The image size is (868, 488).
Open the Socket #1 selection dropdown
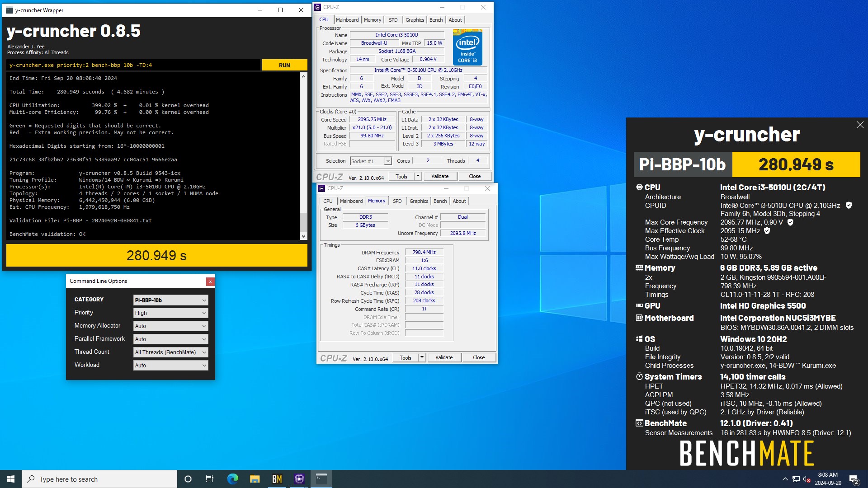tap(371, 161)
